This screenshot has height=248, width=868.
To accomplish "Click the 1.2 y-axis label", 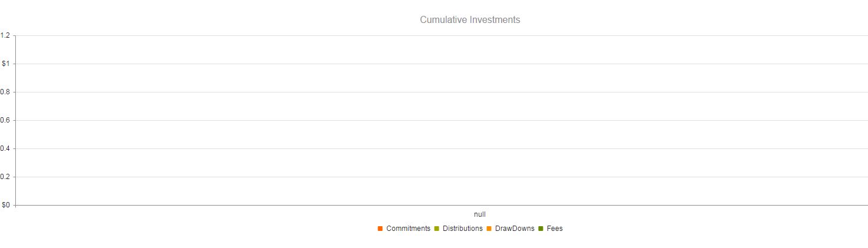I will pyautogui.click(x=5, y=35).
